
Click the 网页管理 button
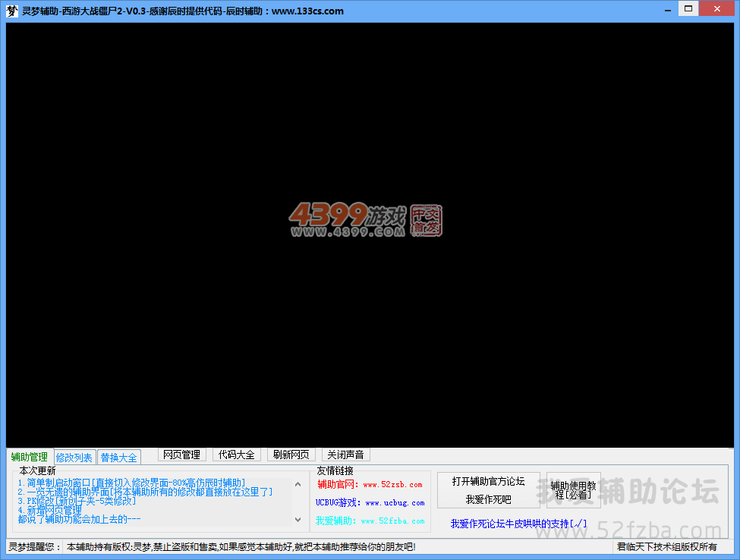[181, 455]
